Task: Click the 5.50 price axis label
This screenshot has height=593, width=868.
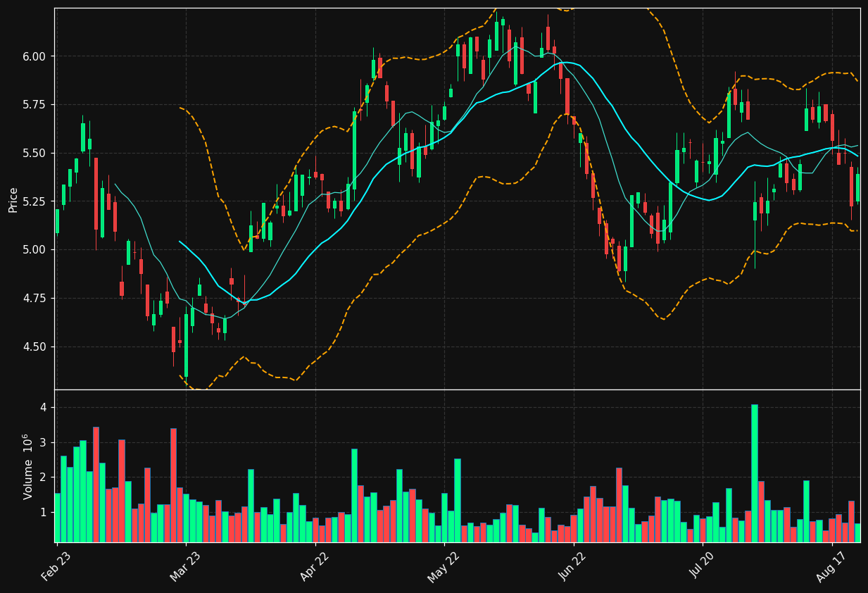Action: [x=36, y=153]
